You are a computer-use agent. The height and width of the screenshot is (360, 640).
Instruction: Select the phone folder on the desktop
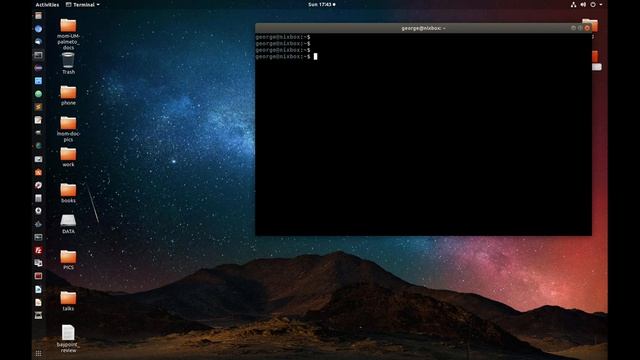68,92
